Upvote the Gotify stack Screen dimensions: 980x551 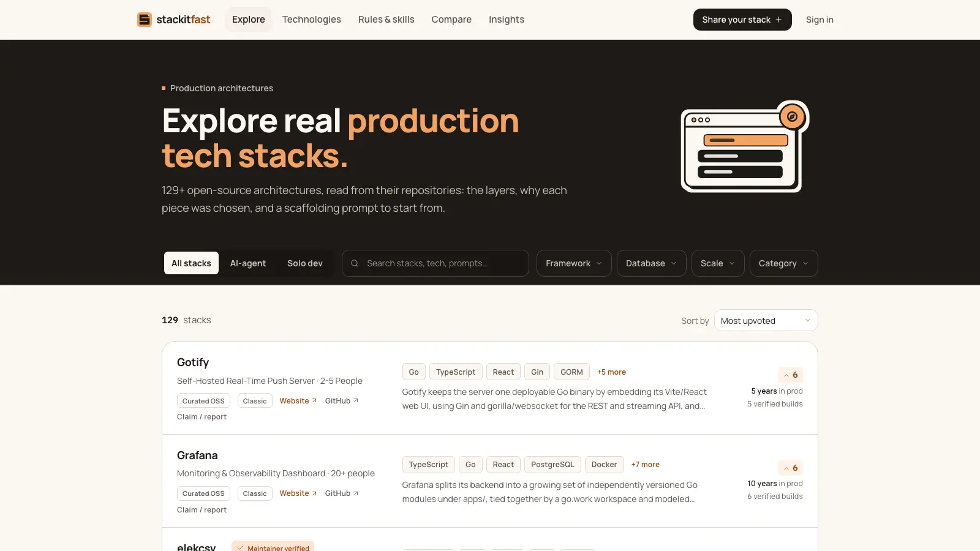coord(790,375)
